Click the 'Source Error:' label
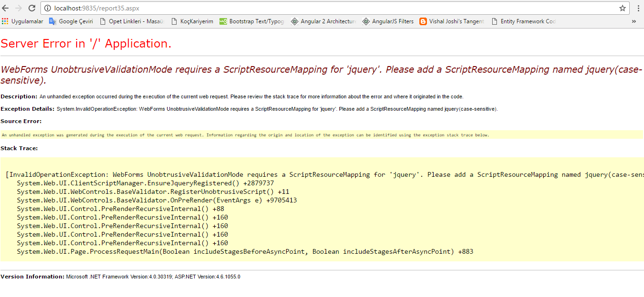The height and width of the screenshot is (297, 644). tap(21, 121)
